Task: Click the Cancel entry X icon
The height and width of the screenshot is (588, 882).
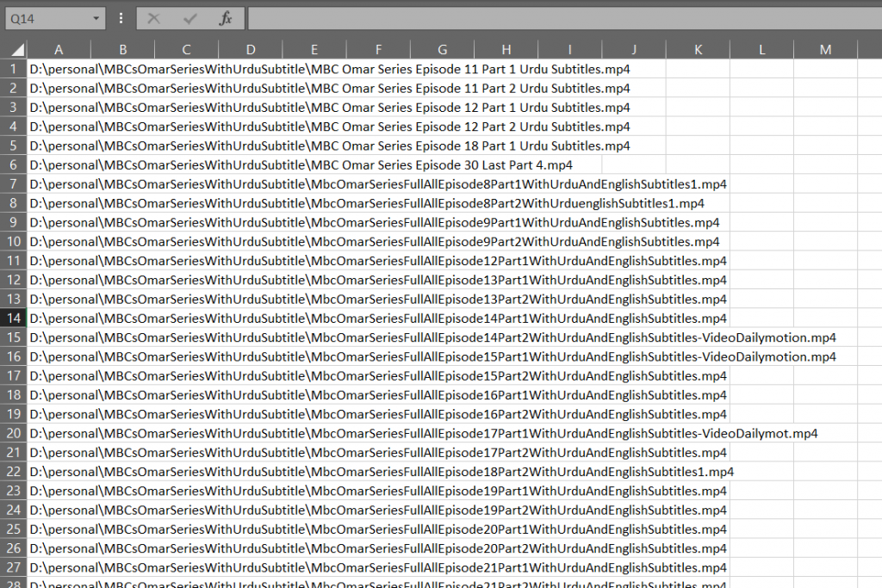Action: pos(153,19)
